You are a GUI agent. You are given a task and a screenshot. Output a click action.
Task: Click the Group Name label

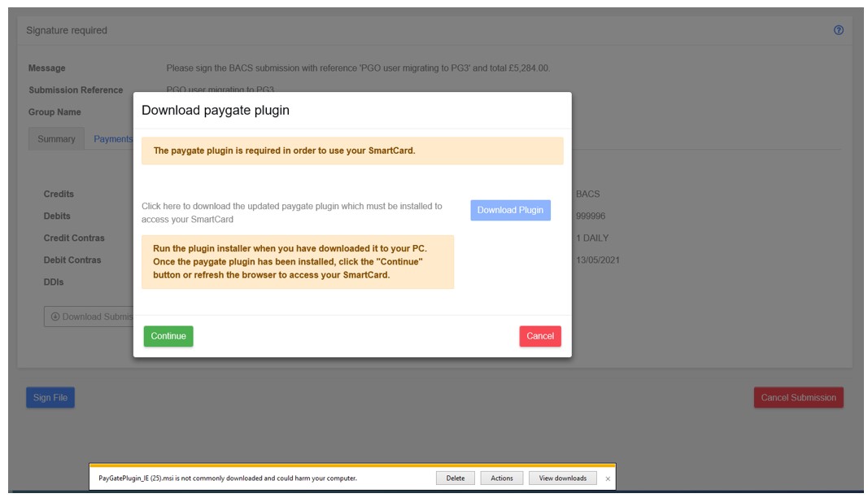pos(55,112)
